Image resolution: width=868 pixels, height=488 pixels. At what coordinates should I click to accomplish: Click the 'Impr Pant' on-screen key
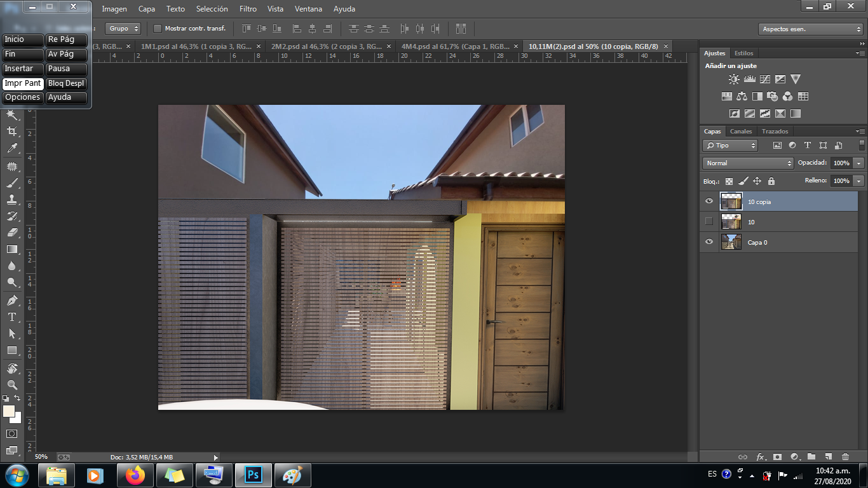click(23, 83)
